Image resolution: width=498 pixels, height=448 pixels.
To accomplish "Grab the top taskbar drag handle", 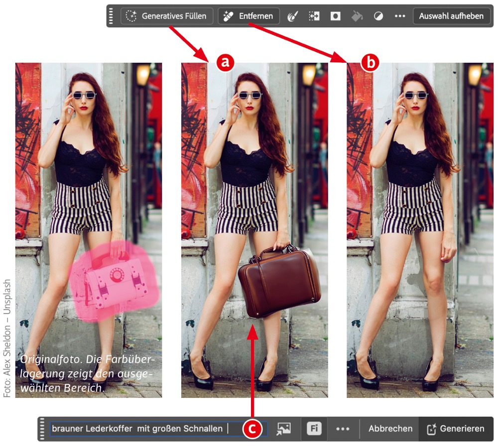I will (x=111, y=16).
